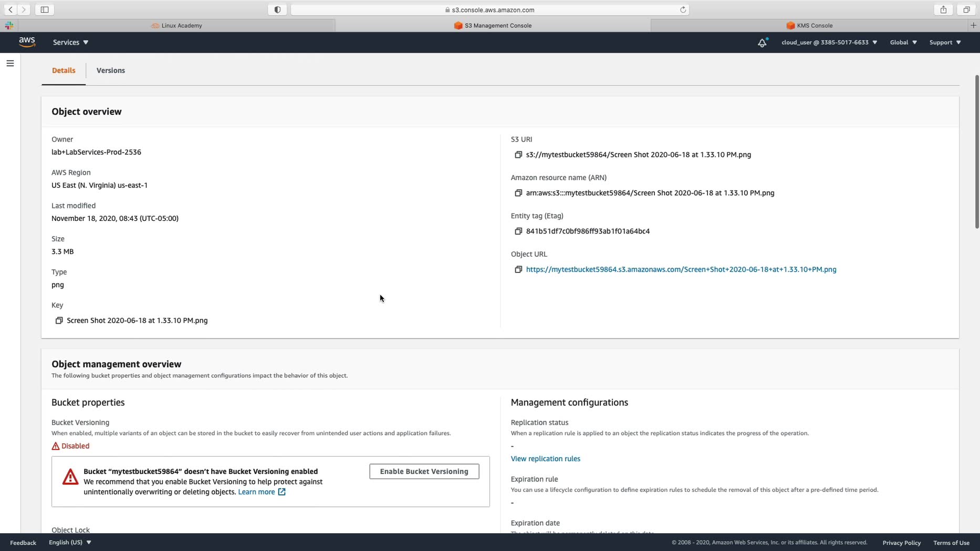
Task: Click the Owner value lab+LabServices-Prod-2536
Action: (96, 152)
